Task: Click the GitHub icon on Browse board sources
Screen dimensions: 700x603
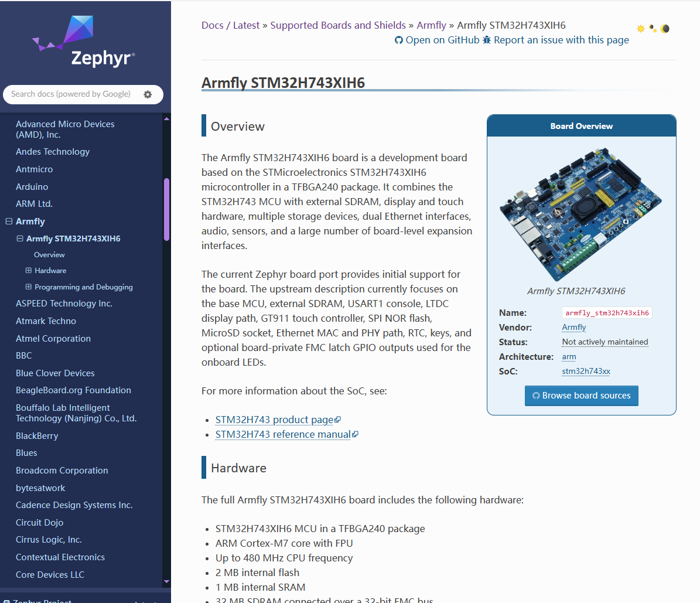Action: (536, 396)
